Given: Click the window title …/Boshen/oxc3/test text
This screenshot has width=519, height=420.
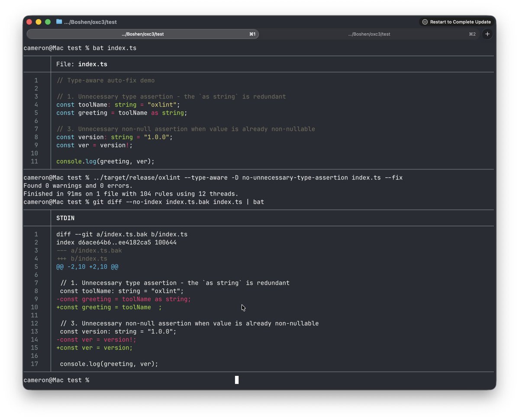Looking at the screenshot, I should 90,22.
